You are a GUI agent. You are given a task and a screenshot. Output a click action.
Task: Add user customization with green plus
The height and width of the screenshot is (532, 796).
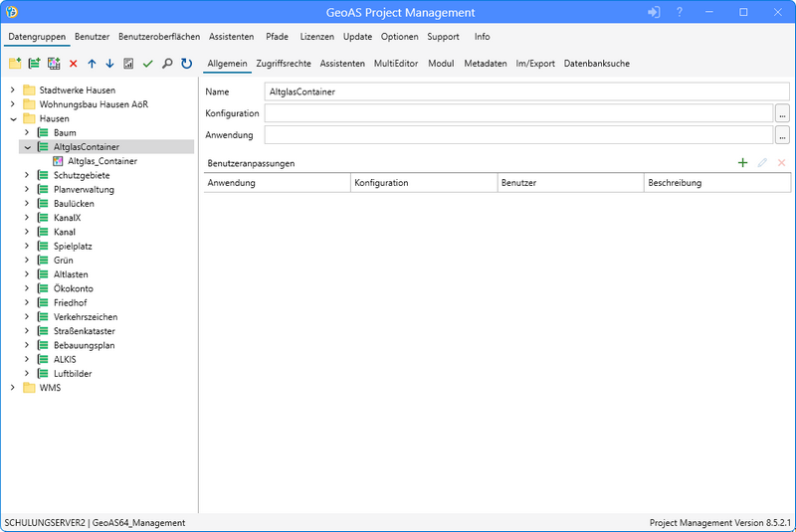742,162
